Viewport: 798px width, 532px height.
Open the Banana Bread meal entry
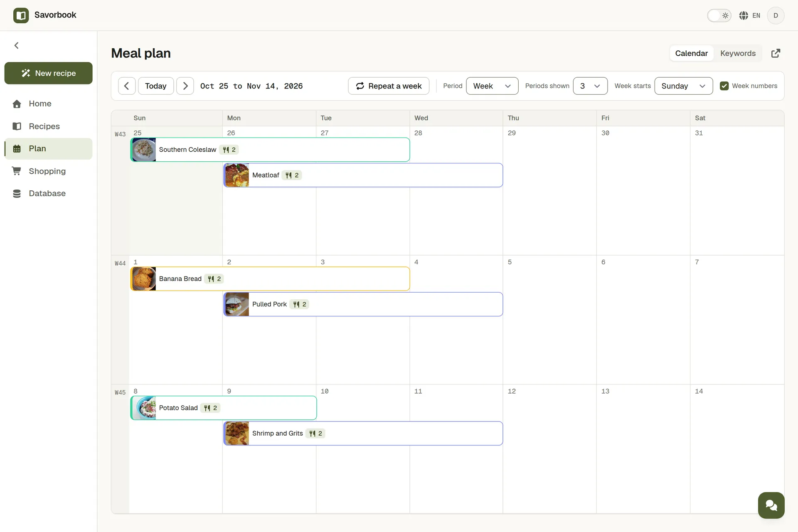point(270,279)
